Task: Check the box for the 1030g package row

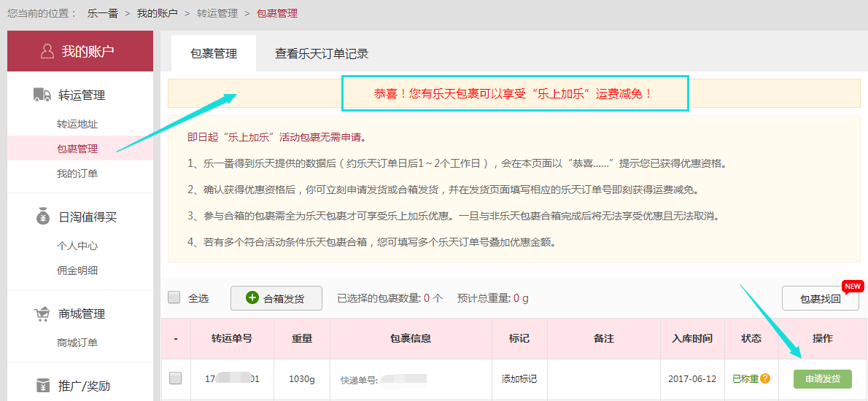Action: pos(175,378)
